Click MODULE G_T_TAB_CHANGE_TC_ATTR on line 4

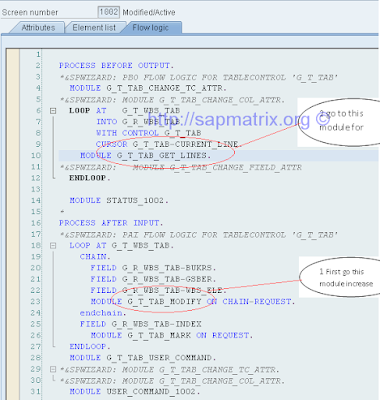coord(148,88)
